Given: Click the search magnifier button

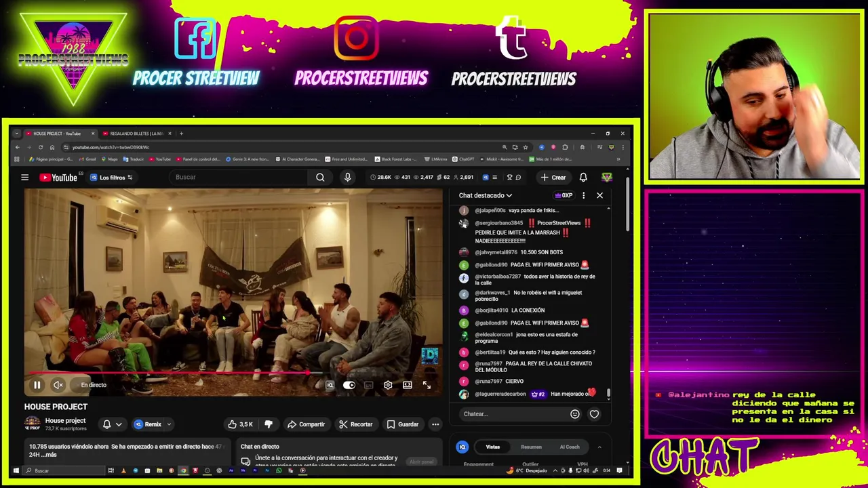Looking at the screenshot, I should 320,178.
